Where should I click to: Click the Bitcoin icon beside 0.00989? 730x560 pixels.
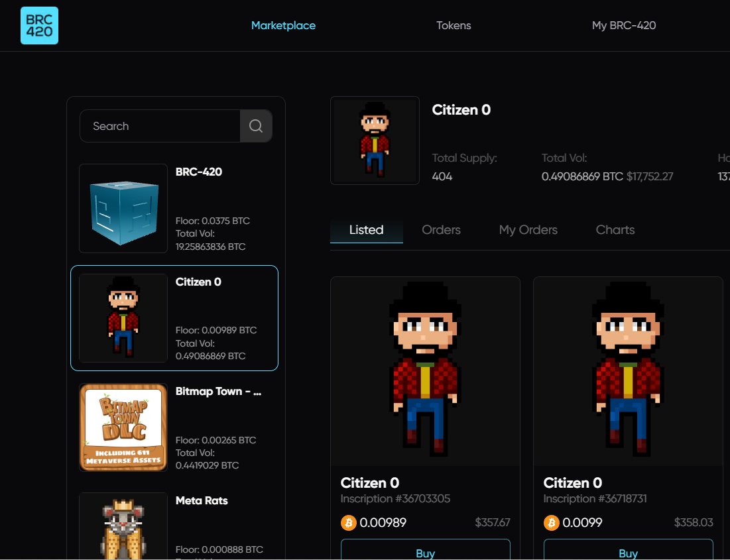click(x=349, y=523)
